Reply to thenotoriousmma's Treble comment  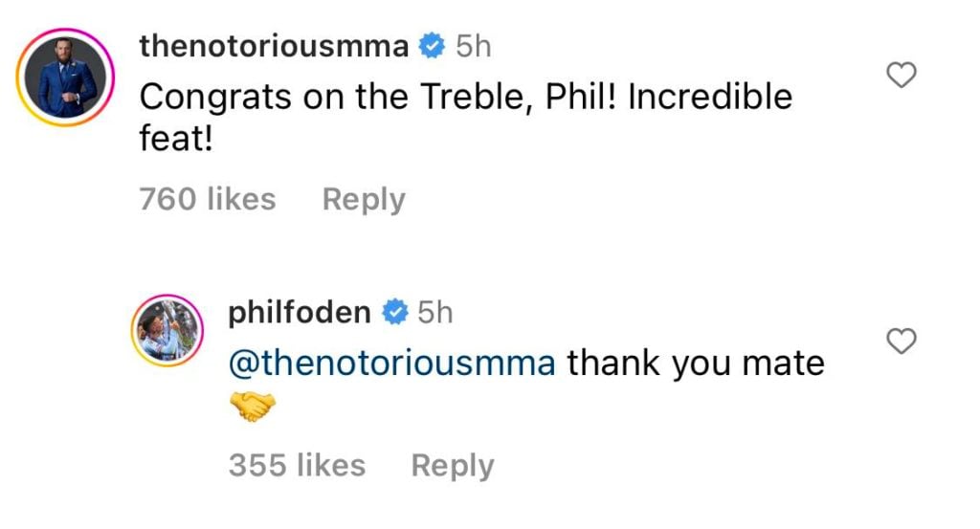point(364,200)
